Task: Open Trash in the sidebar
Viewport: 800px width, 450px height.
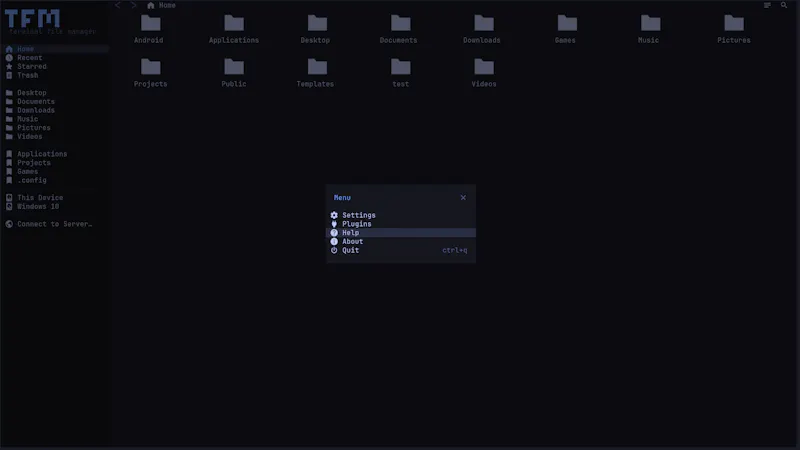Action: click(x=55, y=75)
